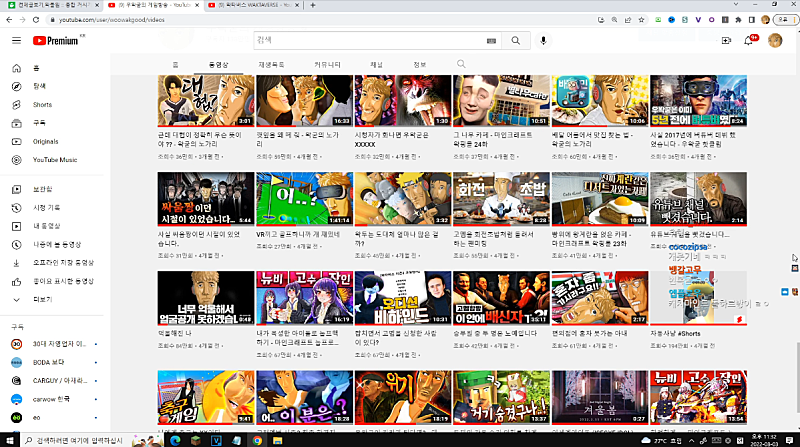Go to Home in the sidebar
800x447 pixels.
tap(52, 68)
